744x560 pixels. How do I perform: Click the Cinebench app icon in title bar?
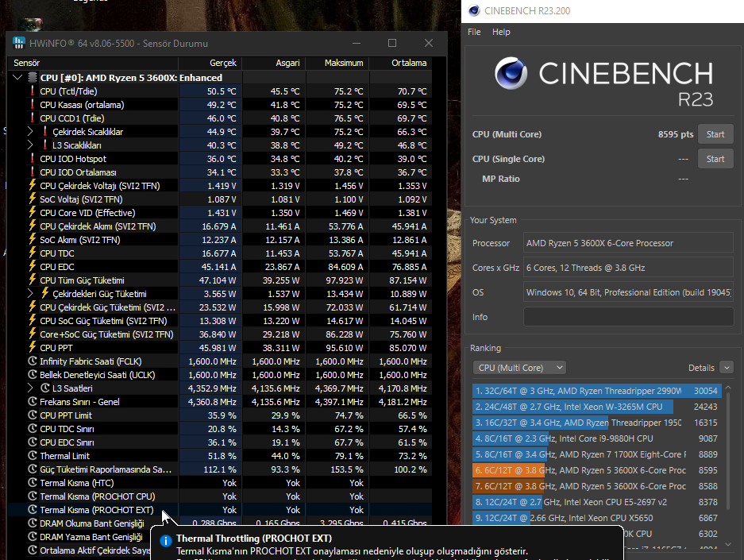tap(473, 11)
